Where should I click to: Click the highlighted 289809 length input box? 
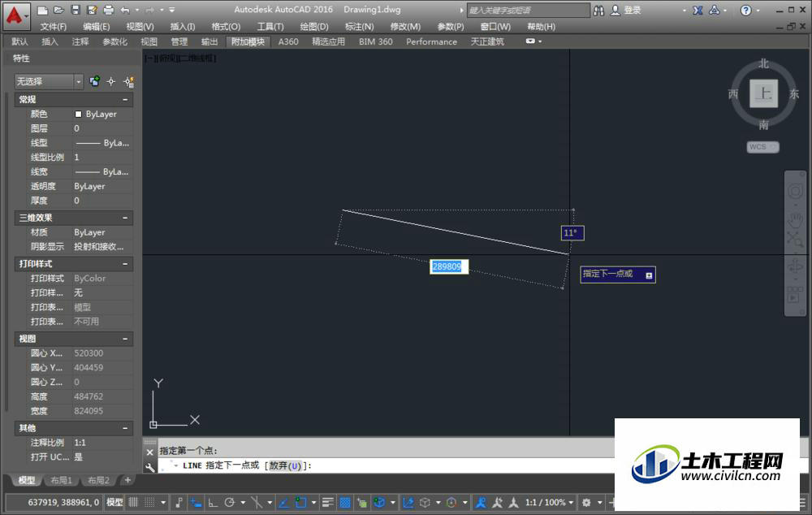click(449, 266)
